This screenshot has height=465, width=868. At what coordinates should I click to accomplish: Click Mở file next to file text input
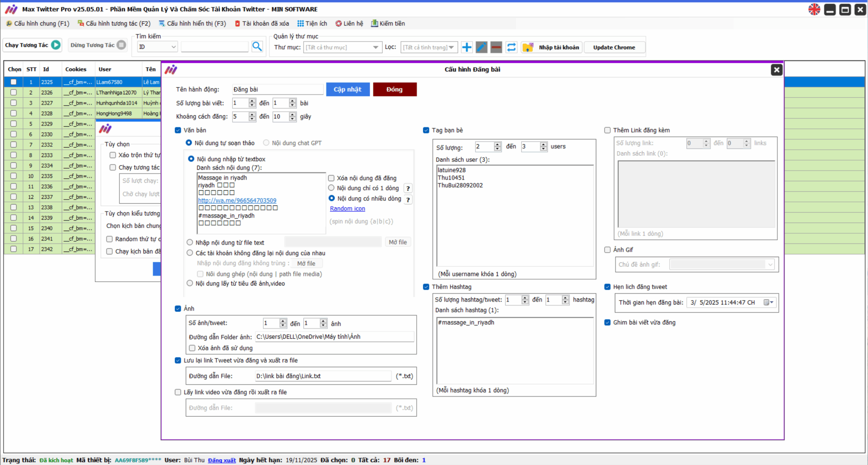[398, 242]
